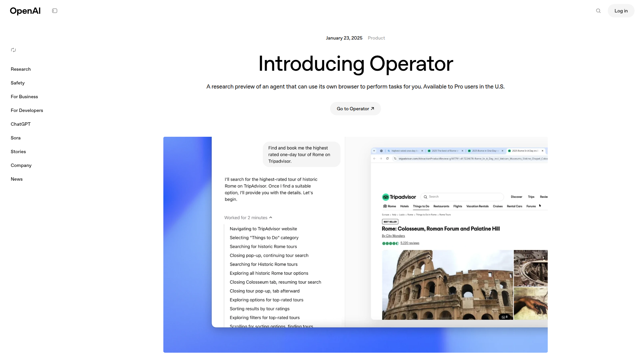Switch to the '2025 Rome in One Day' tab
The width and height of the screenshot is (644, 362).
pos(485,151)
